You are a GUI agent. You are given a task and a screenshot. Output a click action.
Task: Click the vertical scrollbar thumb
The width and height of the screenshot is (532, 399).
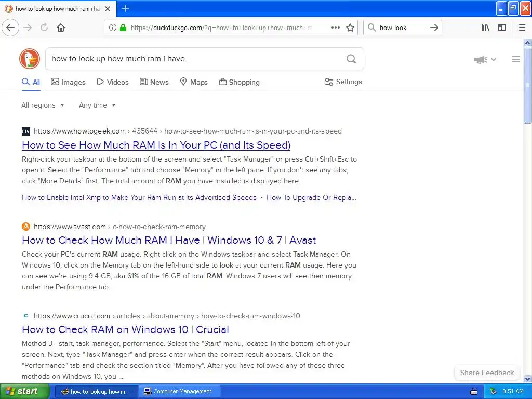click(527, 85)
